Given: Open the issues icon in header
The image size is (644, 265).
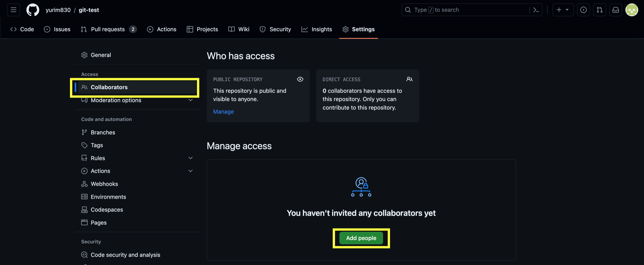Looking at the screenshot, I should coord(583,10).
